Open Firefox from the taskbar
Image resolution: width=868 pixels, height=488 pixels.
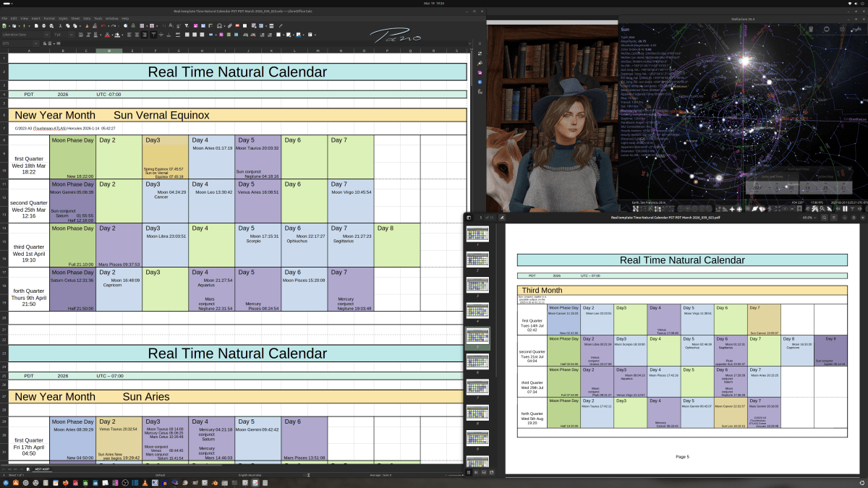(65, 482)
